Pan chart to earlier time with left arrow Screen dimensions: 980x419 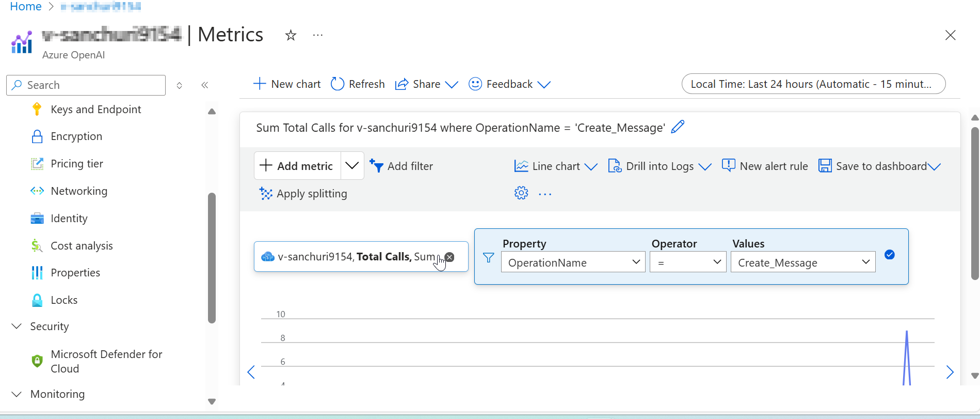[251, 372]
